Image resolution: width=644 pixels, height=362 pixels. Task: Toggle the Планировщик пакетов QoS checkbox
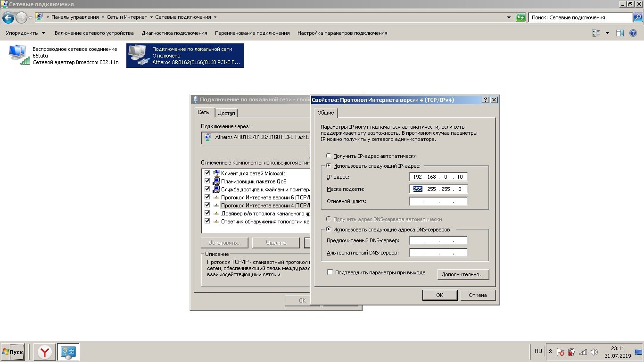tap(207, 181)
